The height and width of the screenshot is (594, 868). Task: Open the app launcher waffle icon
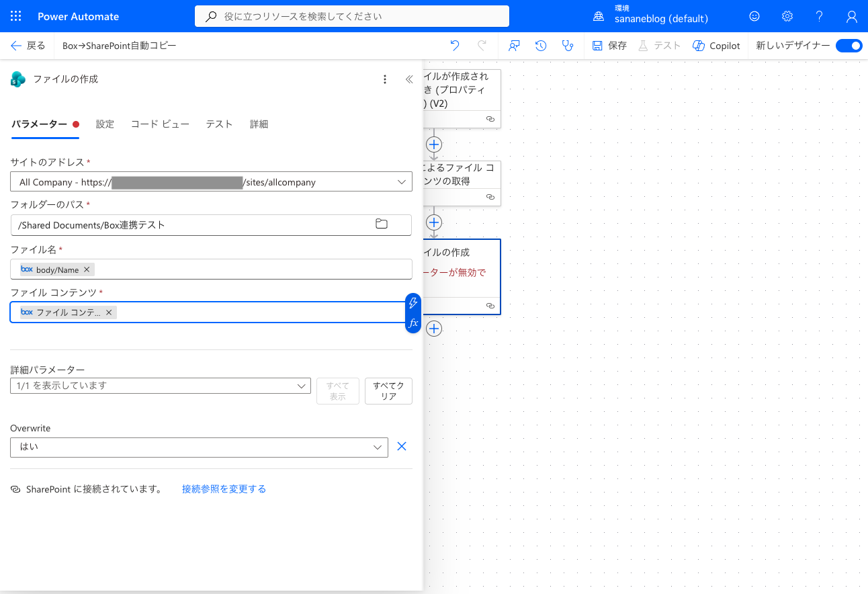coord(16,16)
